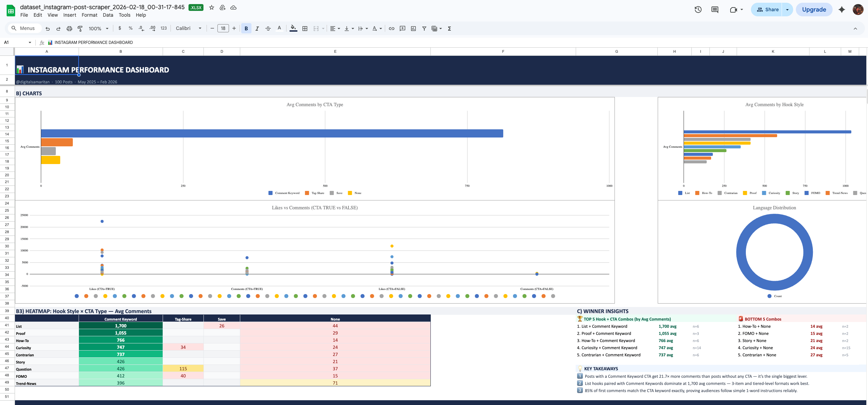Screen dimensions: 868x405
Task: Open the fill color picker
Action: click(293, 29)
